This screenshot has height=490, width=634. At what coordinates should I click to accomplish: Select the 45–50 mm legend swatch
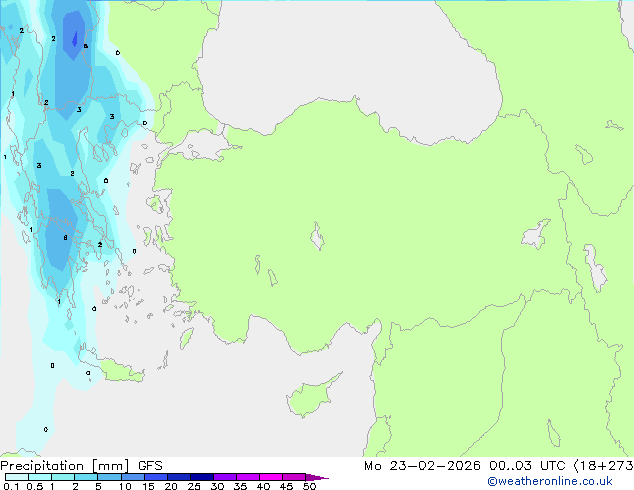coord(294,477)
